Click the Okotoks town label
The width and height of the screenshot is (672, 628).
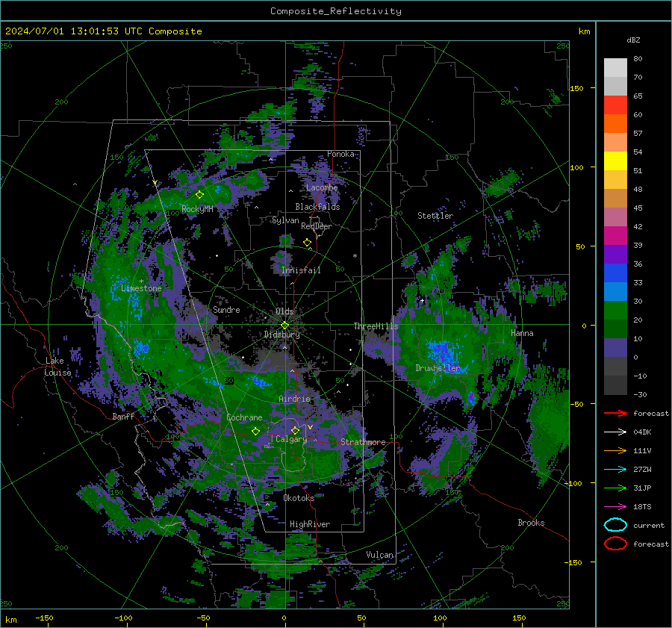tap(299, 498)
